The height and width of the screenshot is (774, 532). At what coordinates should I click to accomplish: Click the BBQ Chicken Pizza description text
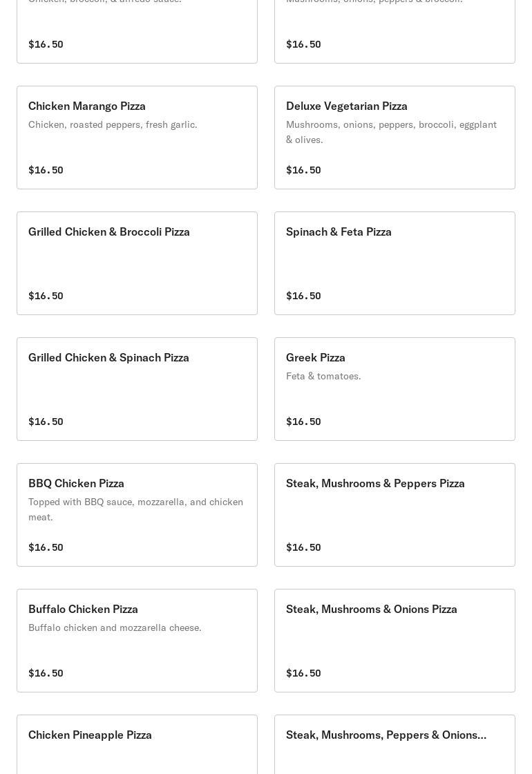[135, 509]
